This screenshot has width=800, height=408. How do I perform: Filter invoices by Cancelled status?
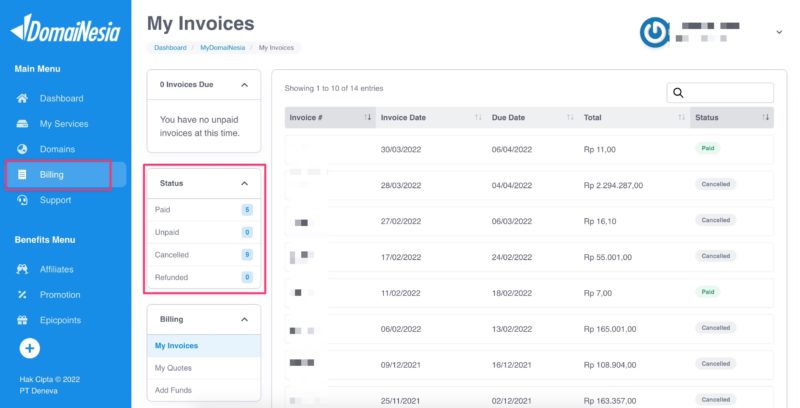pos(172,255)
